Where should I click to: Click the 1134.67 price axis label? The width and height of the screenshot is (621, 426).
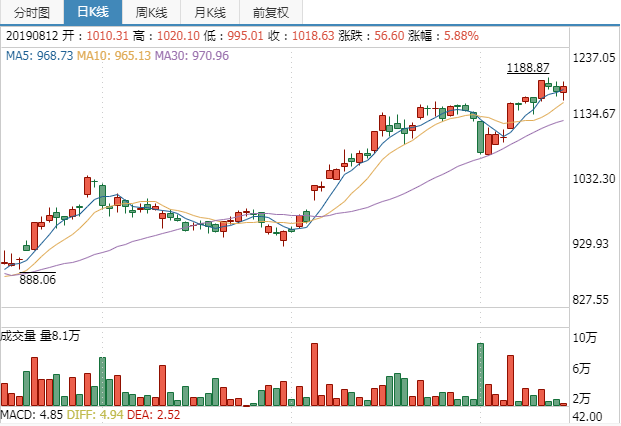(594, 114)
